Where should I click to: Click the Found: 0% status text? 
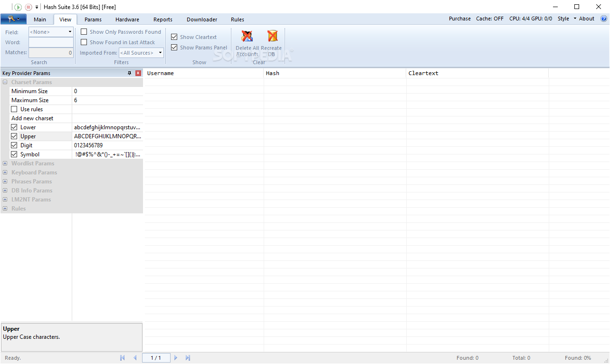(578, 358)
